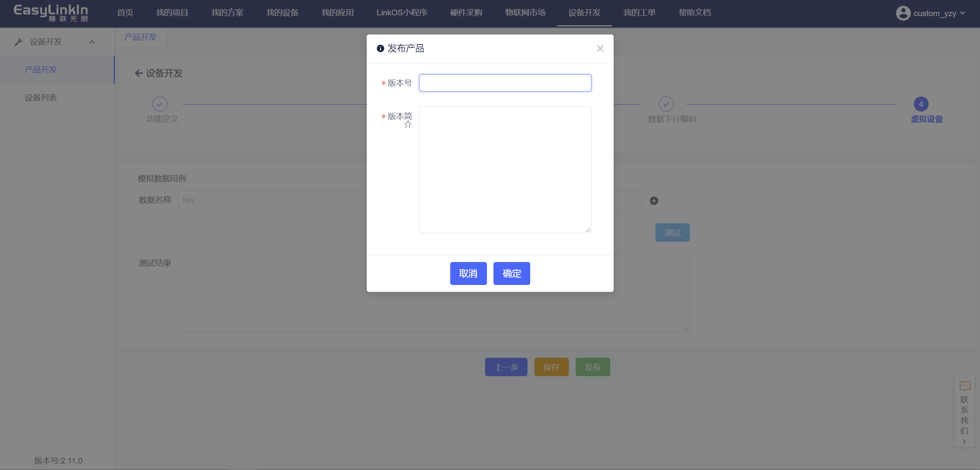Open LinkOS小程序 in the top navigation

click(402, 13)
